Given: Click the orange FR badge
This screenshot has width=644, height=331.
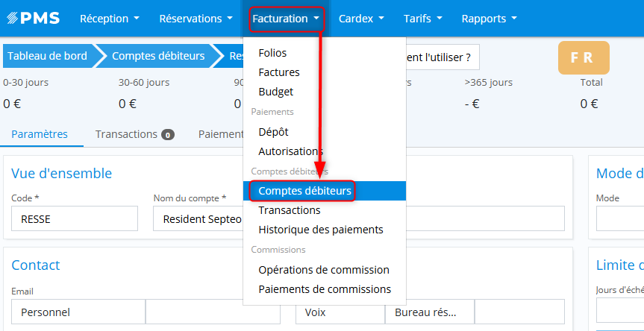Looking at the screenshot, I should coord(584,58).
